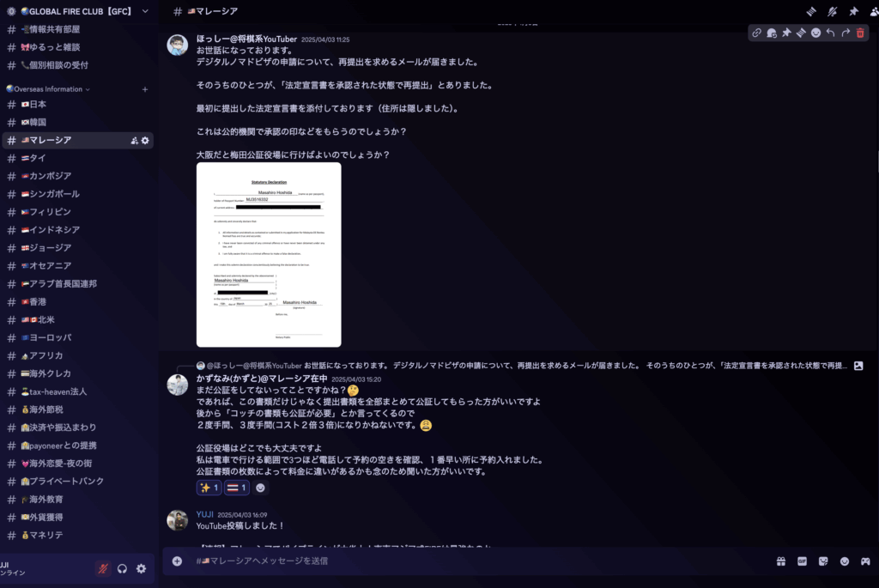Delete the message with the red trash icon
The height and width of the screenshot is (588, 879).
click(x=860, y=33)
